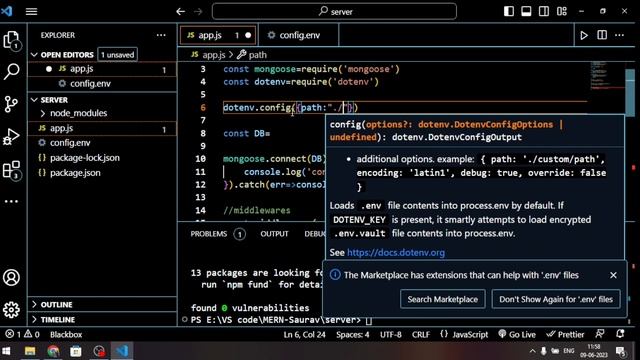
Task: Start Go Live server
Action: coord(517,334)
